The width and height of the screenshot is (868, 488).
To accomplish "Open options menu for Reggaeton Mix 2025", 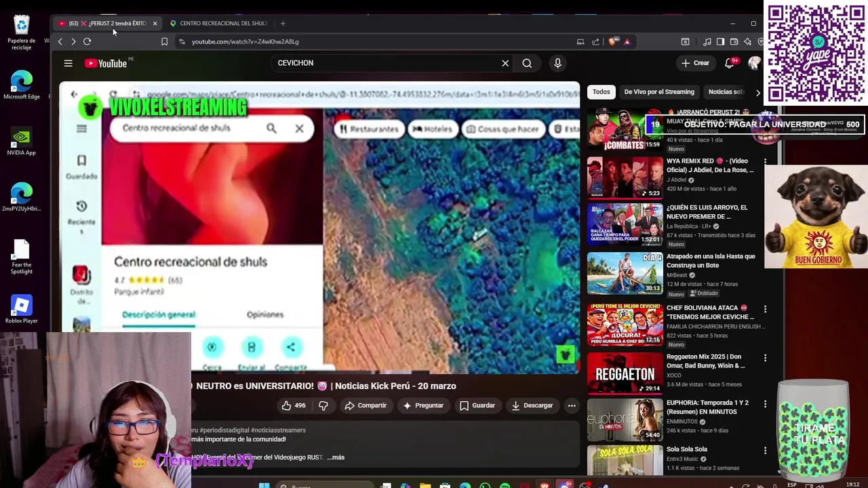I will (765, 358).
